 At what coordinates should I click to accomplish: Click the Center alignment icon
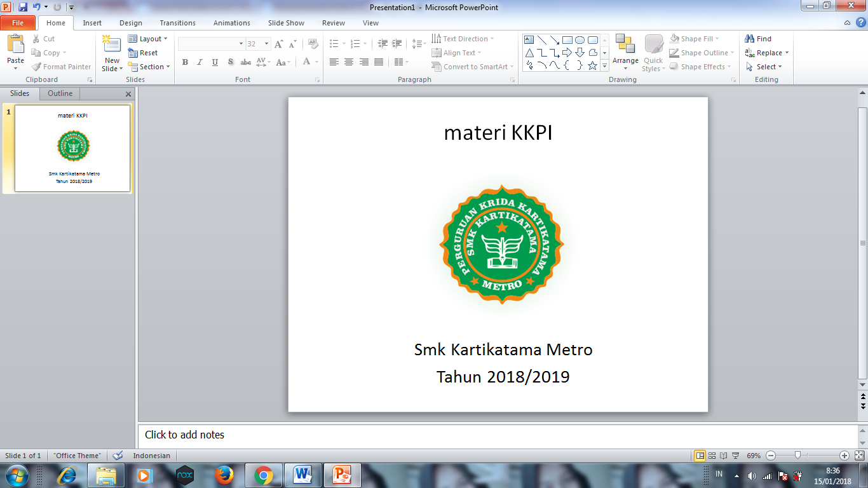[348, 62]
